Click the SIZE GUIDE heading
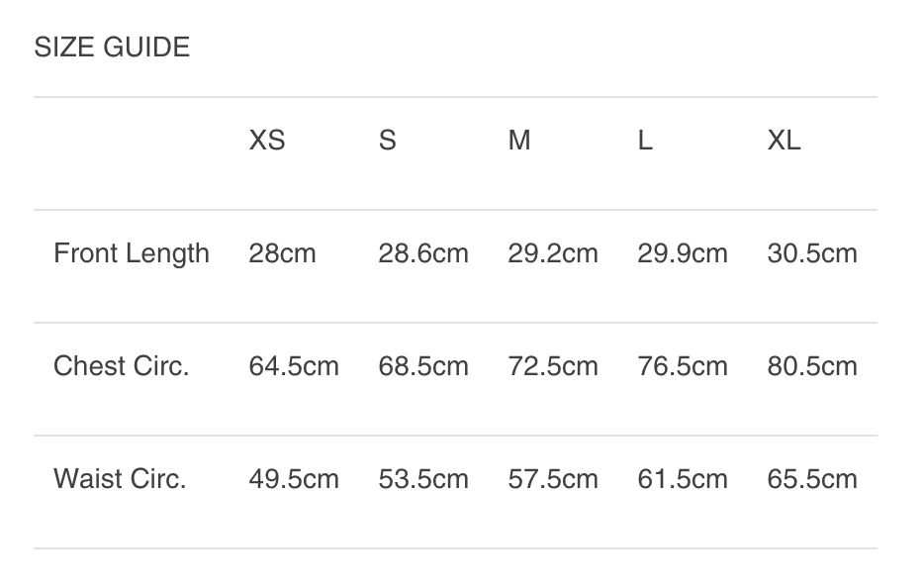This screenshot has height=588, width=924. point(112,48)
